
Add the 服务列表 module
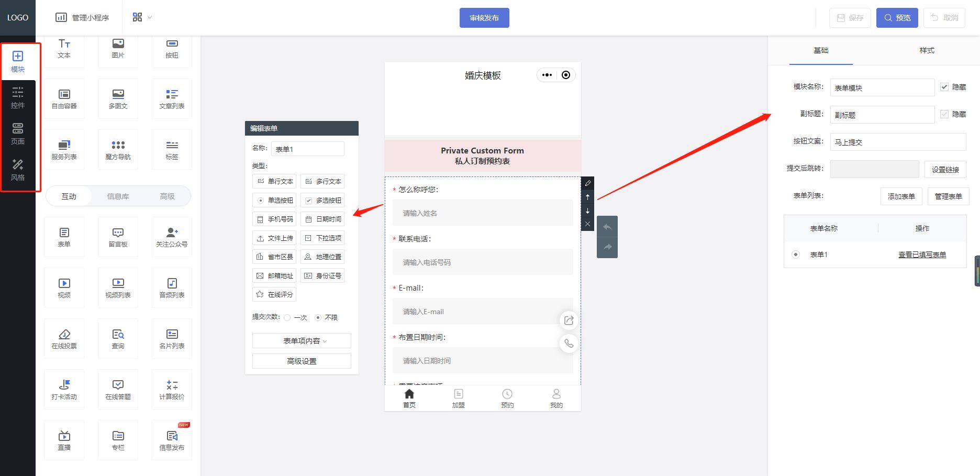pos(64,150)
